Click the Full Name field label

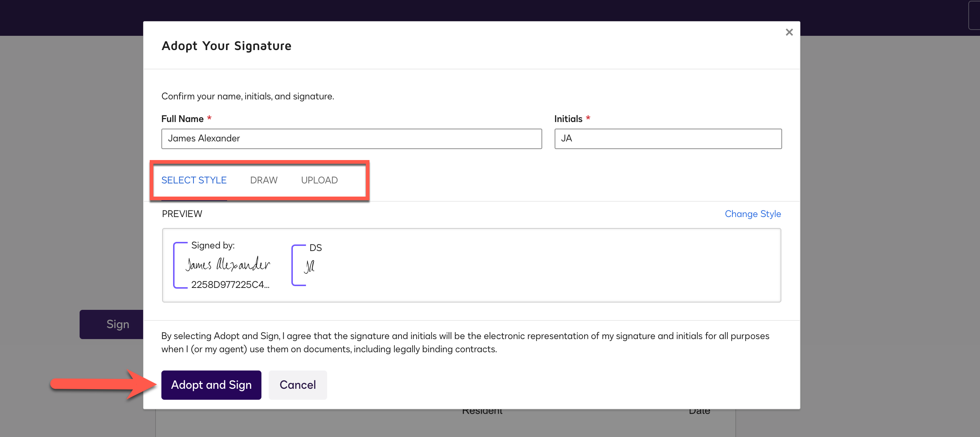tap(182, 119)
